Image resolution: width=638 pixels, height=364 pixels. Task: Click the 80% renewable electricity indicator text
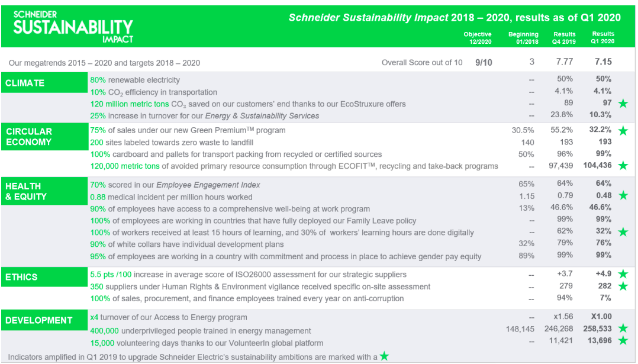(135, 80)
